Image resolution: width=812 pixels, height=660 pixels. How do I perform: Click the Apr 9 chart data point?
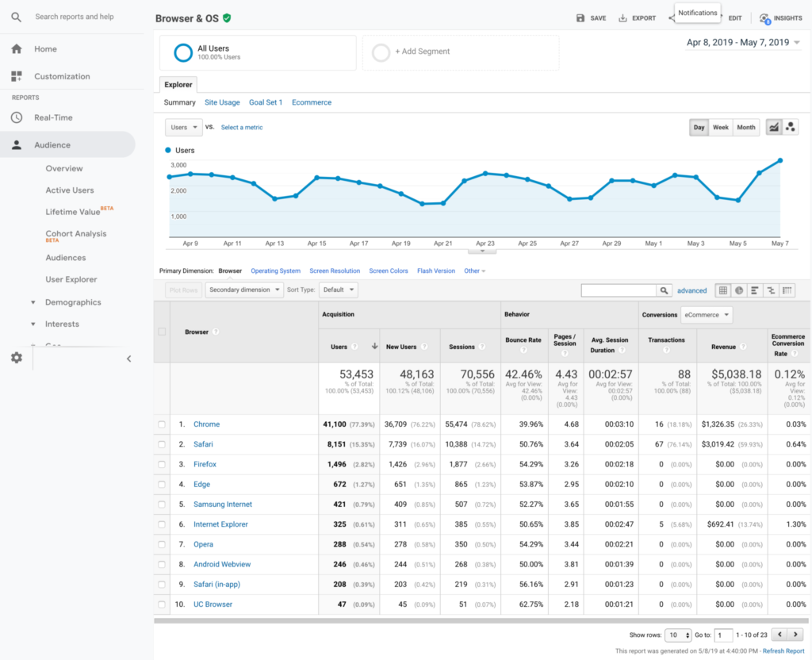point(190,174)
